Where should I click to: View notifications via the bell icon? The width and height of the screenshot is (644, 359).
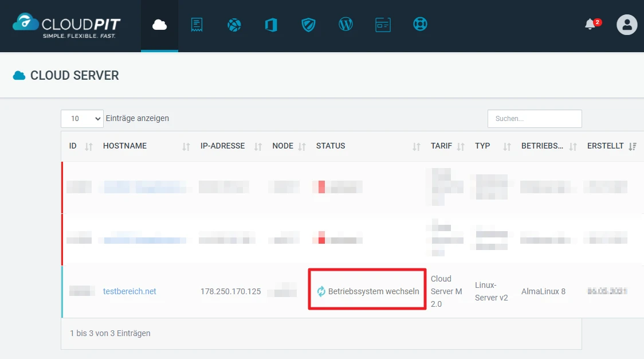590,25
